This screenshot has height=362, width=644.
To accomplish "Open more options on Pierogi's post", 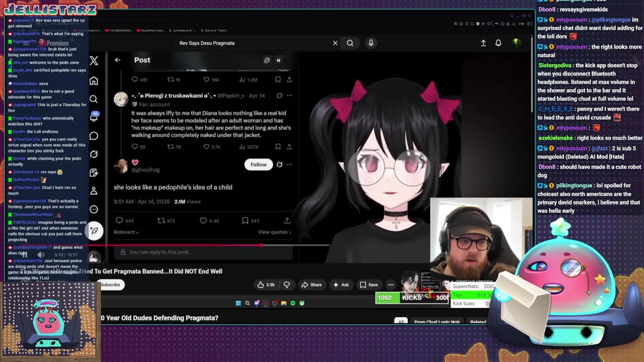I will (289, 96).
